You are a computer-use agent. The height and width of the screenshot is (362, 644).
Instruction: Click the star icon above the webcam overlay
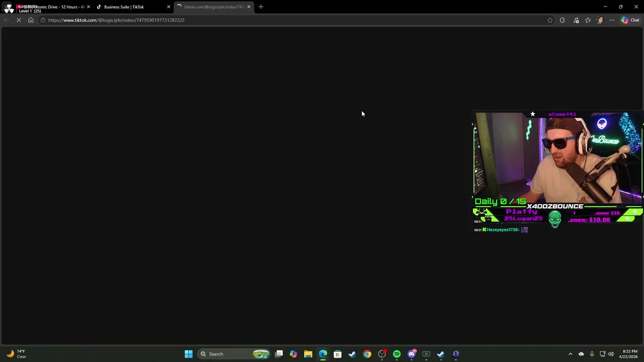(x=533, y=114)
